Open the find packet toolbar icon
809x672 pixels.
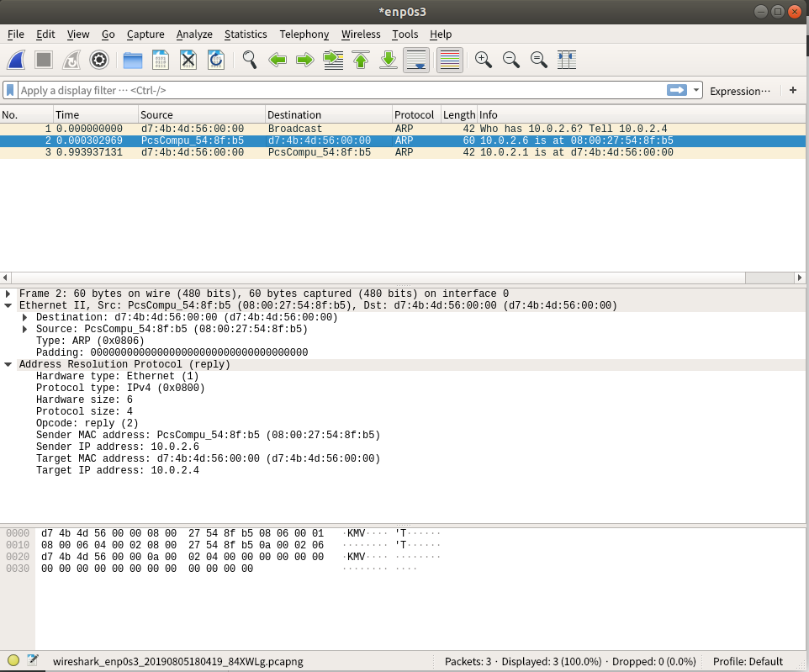coord(250,60)
